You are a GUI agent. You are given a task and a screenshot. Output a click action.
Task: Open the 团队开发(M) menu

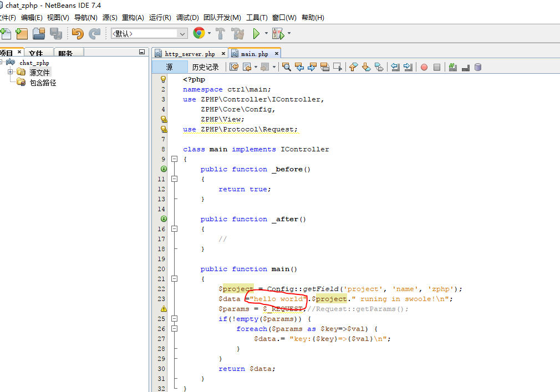pyautogui.click(x=222, y=18)
